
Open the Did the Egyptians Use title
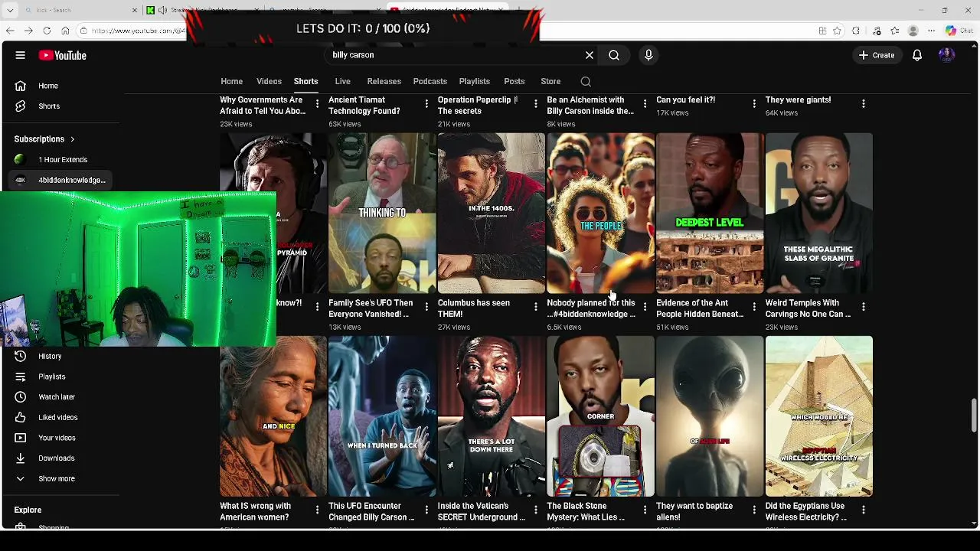coord(806,511)
